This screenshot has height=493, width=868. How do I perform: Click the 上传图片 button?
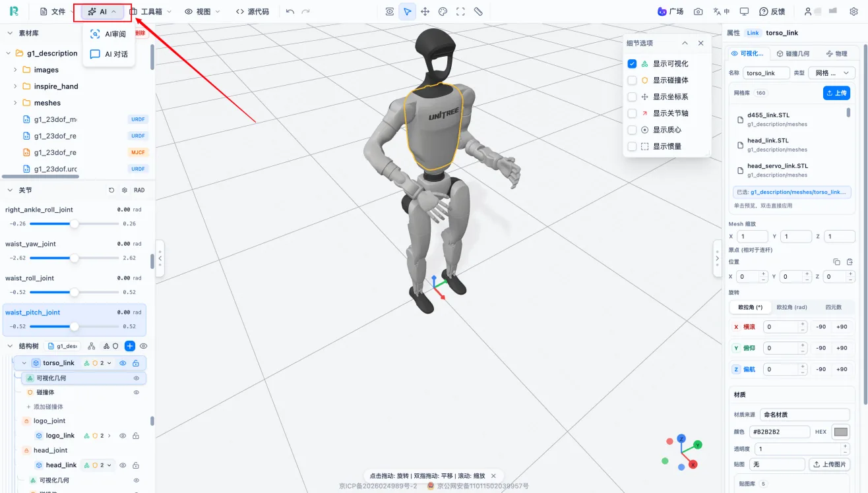829,465
